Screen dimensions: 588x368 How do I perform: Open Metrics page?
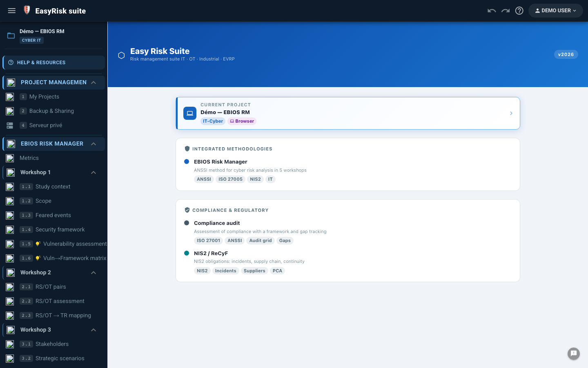pyautogui.click(x=53, y=158)
